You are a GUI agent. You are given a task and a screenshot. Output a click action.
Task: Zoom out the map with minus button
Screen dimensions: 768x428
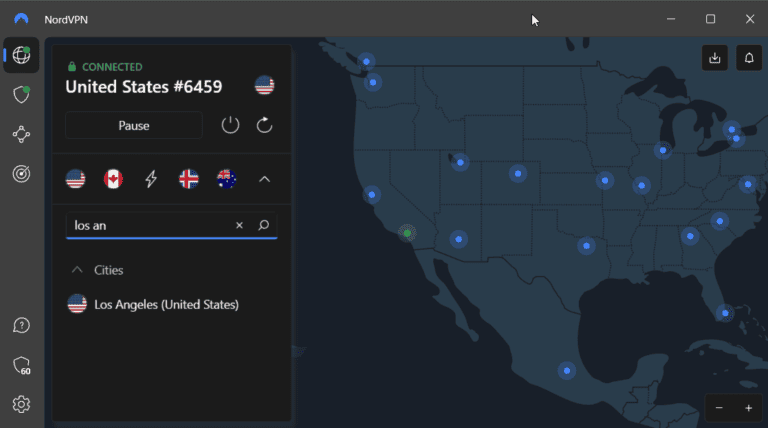[x=719, y=408]
